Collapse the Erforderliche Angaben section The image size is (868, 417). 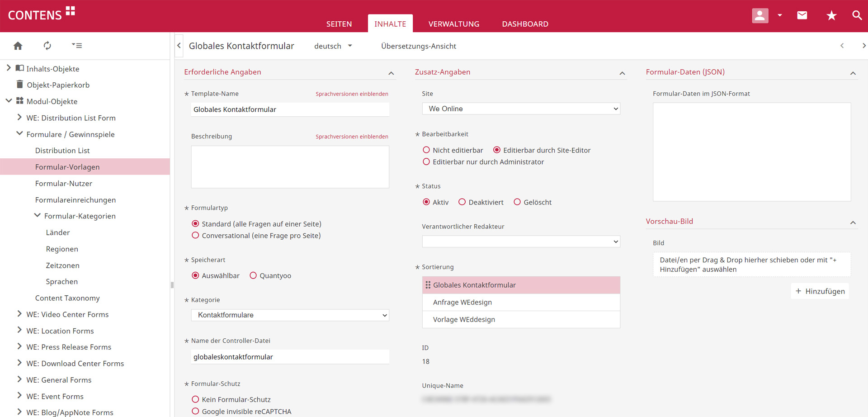tap(391, 73)
